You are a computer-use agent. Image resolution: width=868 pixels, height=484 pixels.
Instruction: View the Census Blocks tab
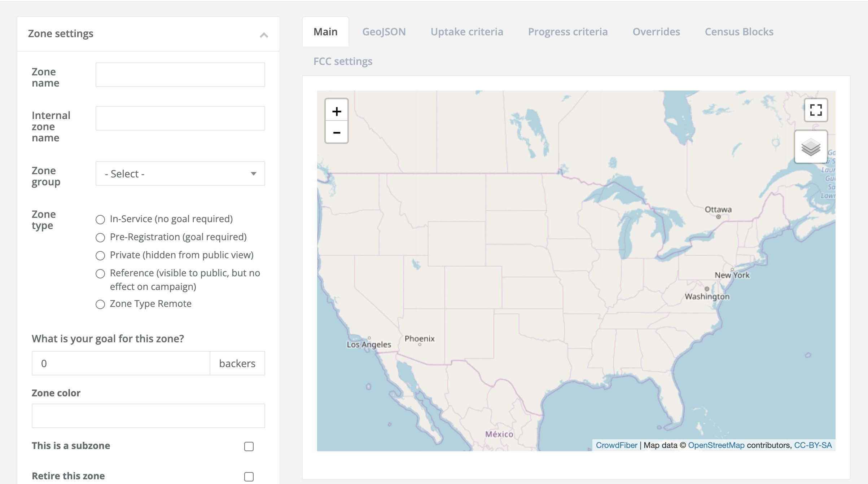tap(738, 32)
